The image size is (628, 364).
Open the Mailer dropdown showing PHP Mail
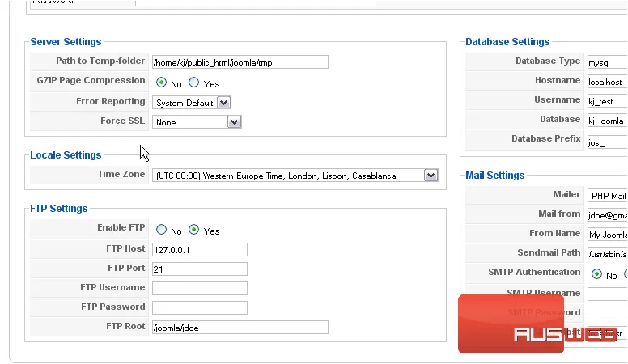tap(607, 196)
